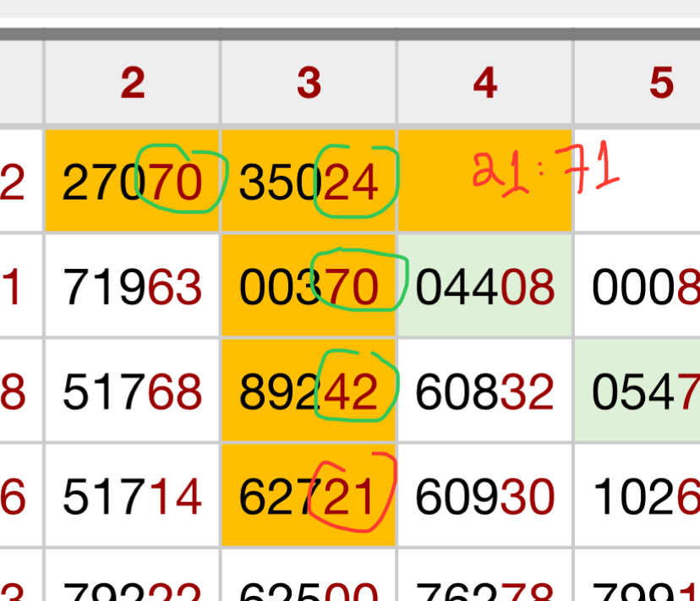Click the orange cell containing 00370
This screenshot has width=700, height=601.
click(x=309, y=287)
